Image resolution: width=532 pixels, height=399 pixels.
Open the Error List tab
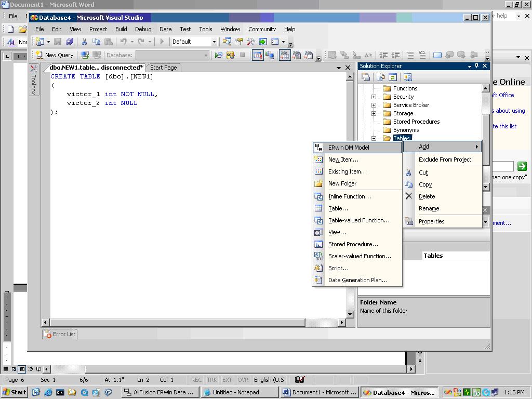tap(60, 334)
